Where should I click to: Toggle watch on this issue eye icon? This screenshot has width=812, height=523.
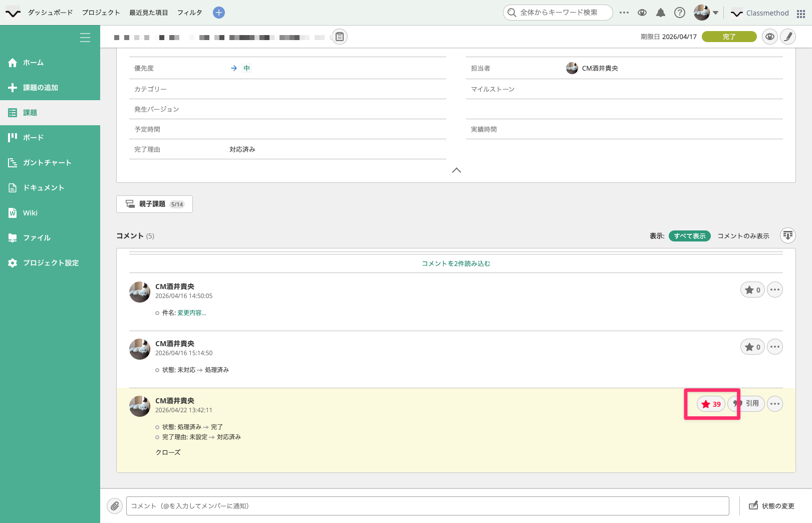(770, 37)
